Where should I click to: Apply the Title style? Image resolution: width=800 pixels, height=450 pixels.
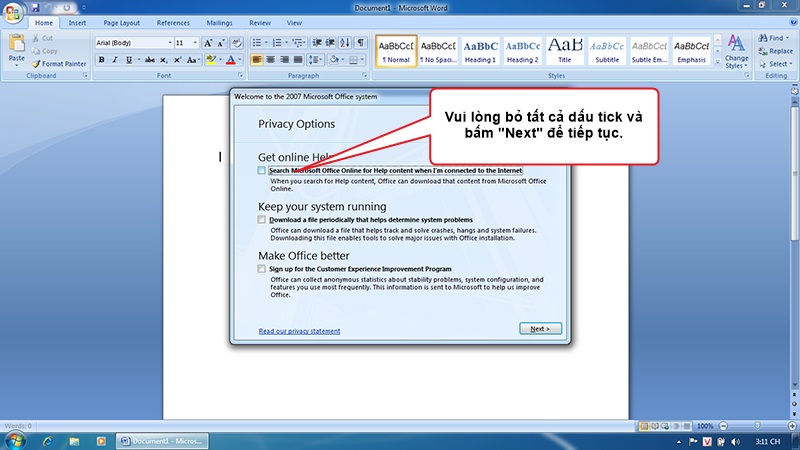[565, 51]
